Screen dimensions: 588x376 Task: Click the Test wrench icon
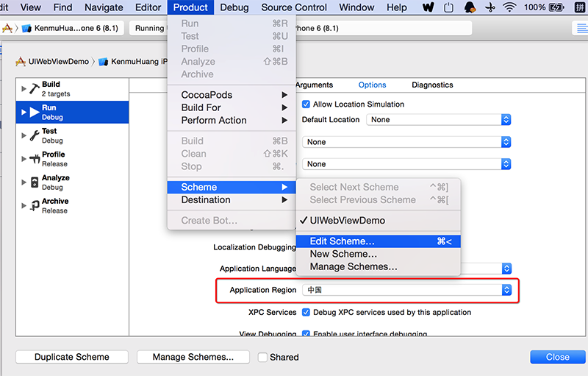(35, 135)
